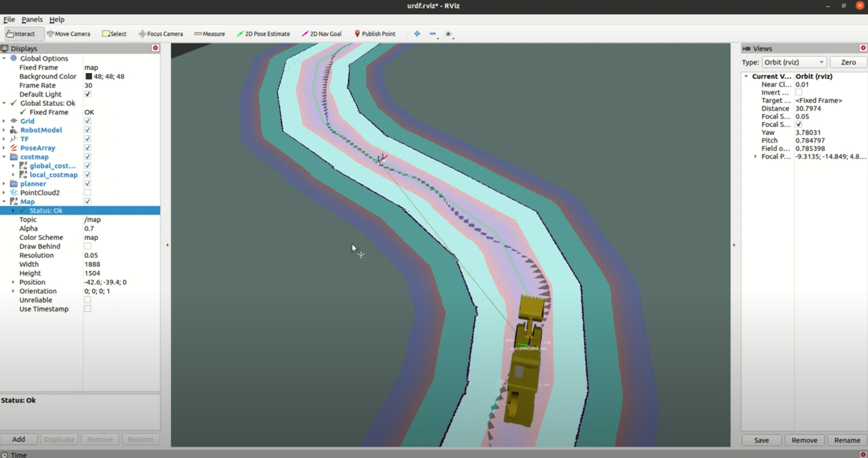The image size is (868, 458).
Task: Pick the 2D Nav Goal tool
Action: [x=321, y=34]
